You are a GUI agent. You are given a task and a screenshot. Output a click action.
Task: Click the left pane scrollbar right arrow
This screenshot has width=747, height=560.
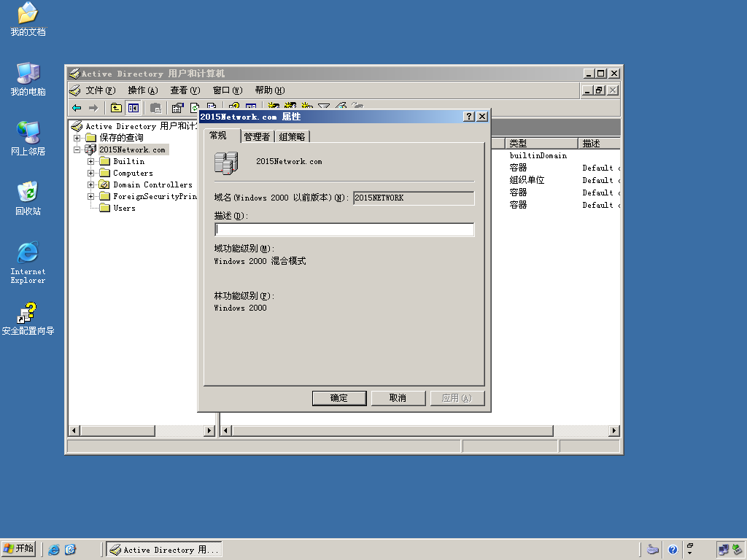(209, 430)
